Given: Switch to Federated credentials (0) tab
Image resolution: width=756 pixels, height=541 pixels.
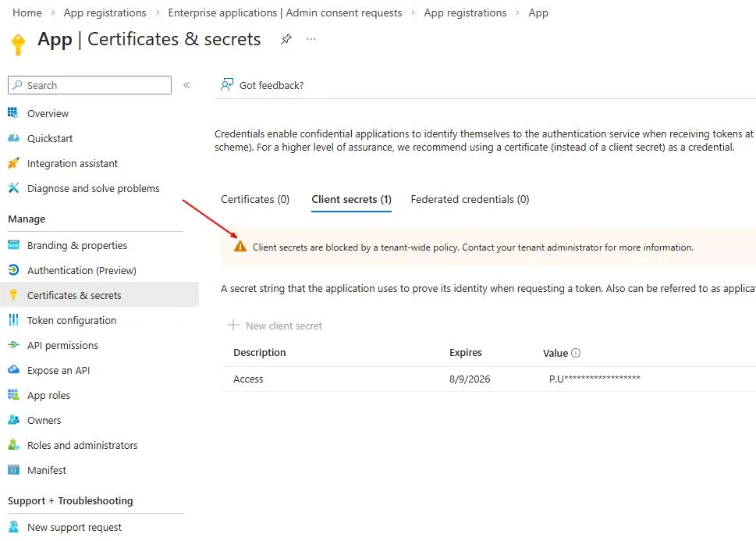Looking at the screenshot, I should (x=470, y=199).
